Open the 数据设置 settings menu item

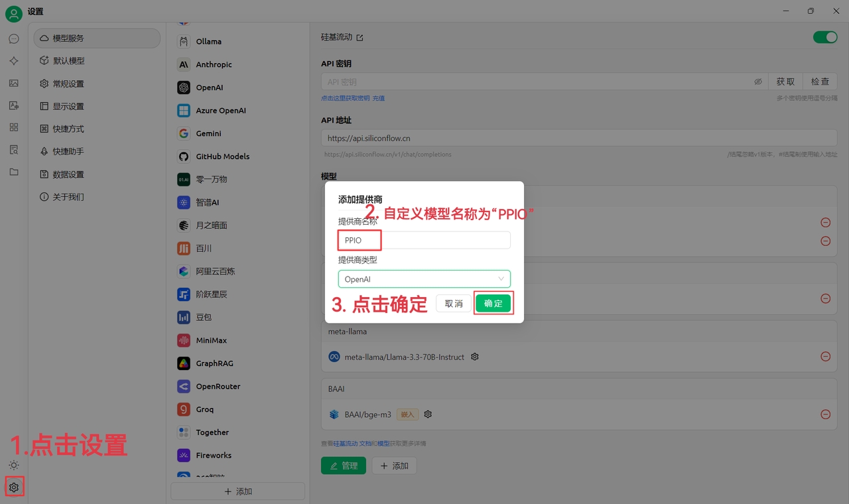coord(68,174)
